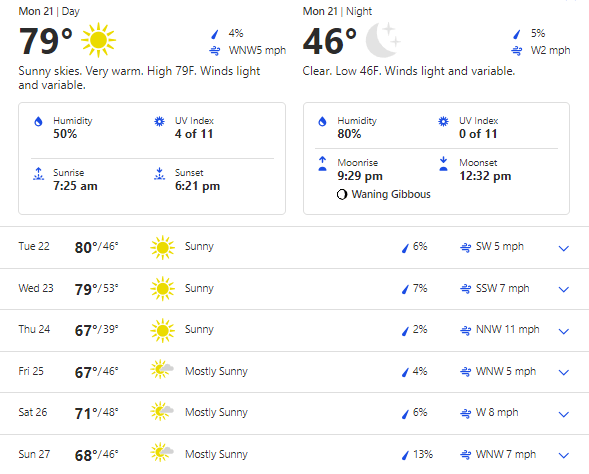Viewport: 589px width, 474px height.
Task: Click the Humidity droplet icon showing 50%
Action: click(x=38, y=122)
